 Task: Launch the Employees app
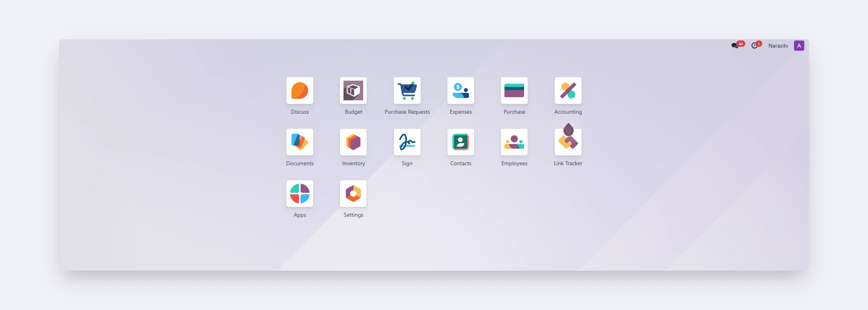coord(514,142)
